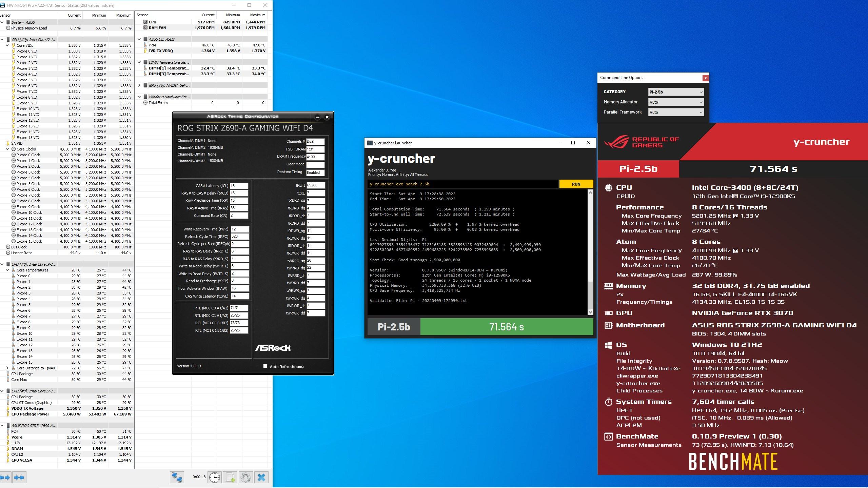The width and height of the screenshot is (868, 488).
Task: Click the GPU card icon in BenchMate panel
Action: (x=609, y=313)
